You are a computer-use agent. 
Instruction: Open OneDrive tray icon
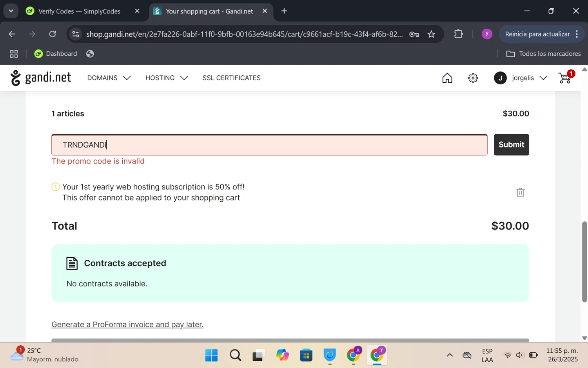tap(467, 355)
